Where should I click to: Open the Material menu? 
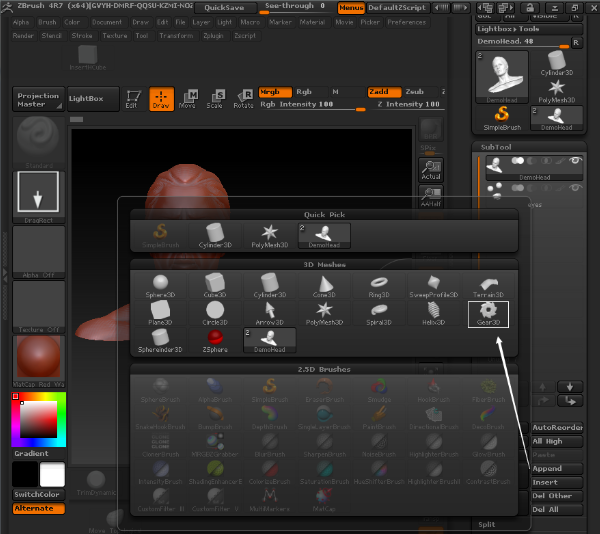[312, 22]
